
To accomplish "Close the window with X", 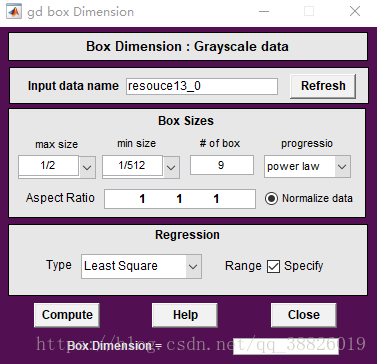I will (x=355, y=11).
